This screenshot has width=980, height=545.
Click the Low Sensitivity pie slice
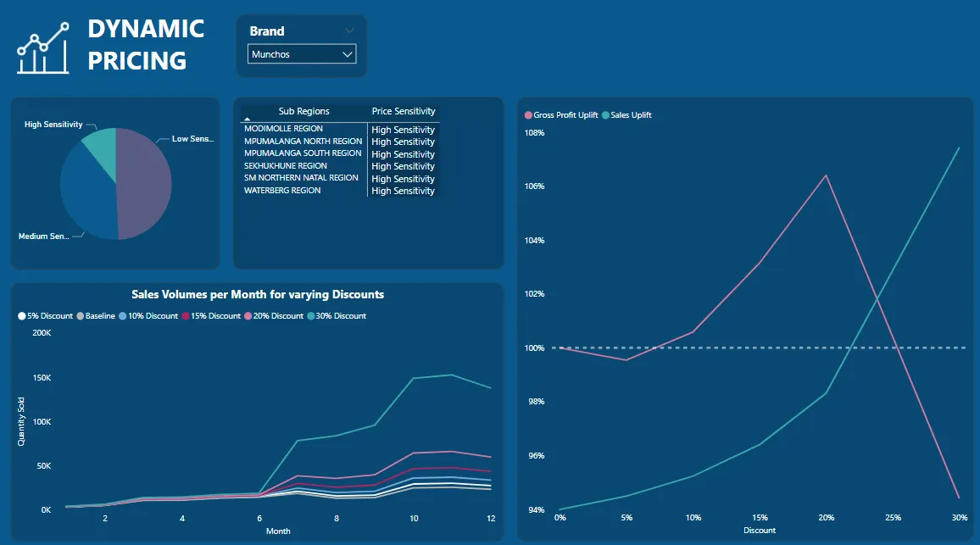pos(145,184)
